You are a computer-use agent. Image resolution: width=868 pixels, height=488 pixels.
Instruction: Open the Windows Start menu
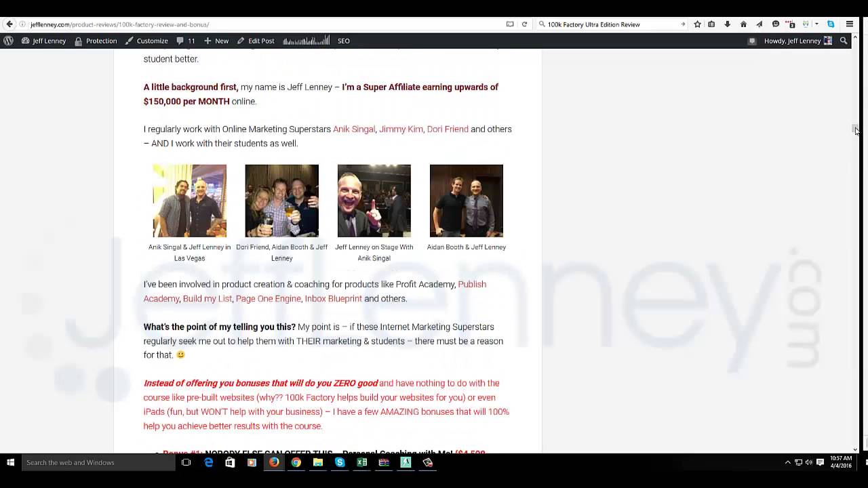[x=10, y=462]
